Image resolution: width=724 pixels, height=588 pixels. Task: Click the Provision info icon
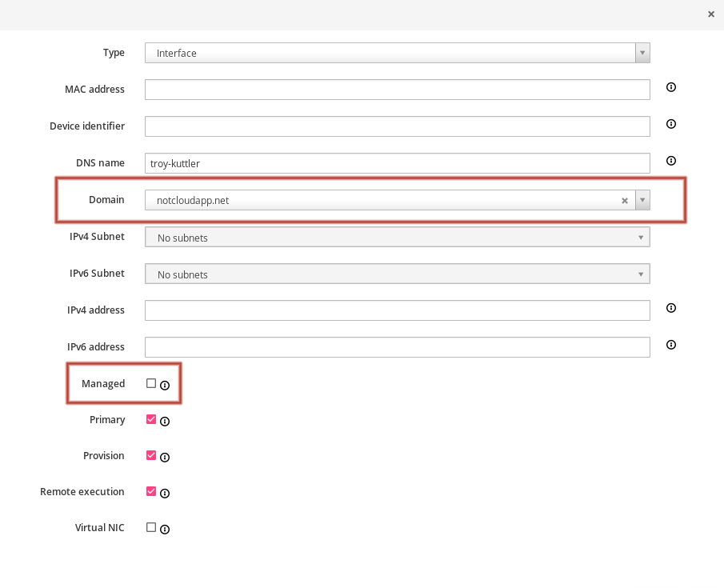point(165,458)
